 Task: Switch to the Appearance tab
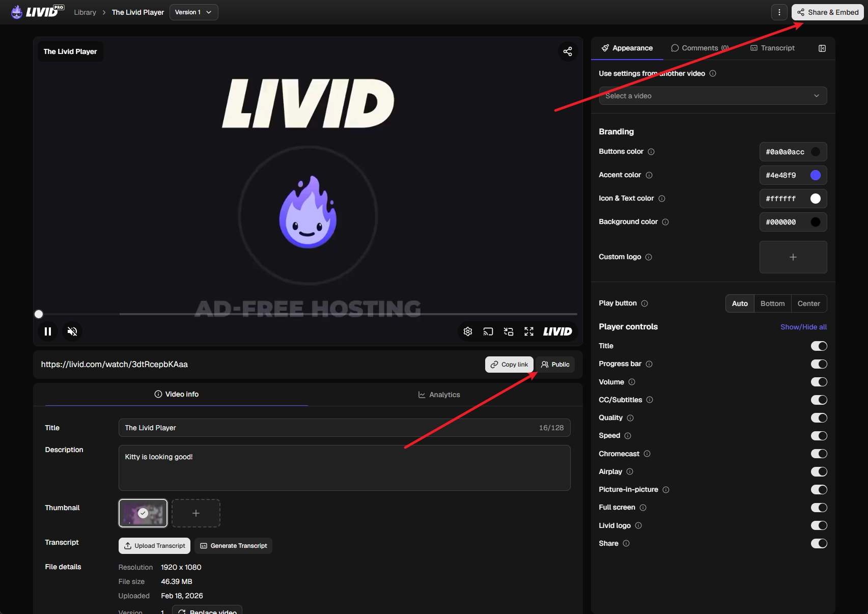pos(627,48)
